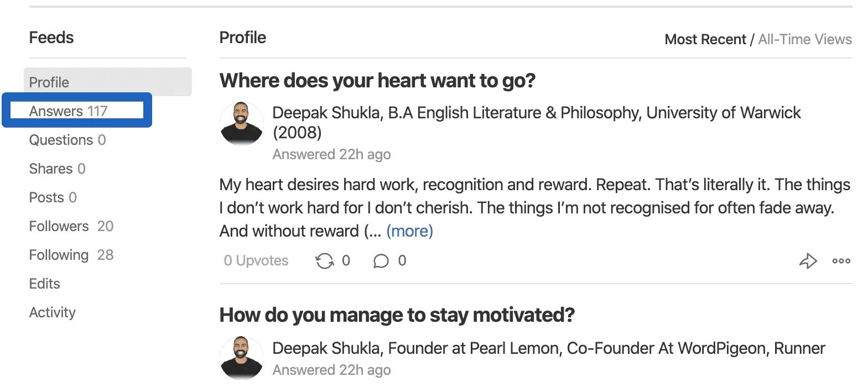Open the Activity feed

[53, 312]
